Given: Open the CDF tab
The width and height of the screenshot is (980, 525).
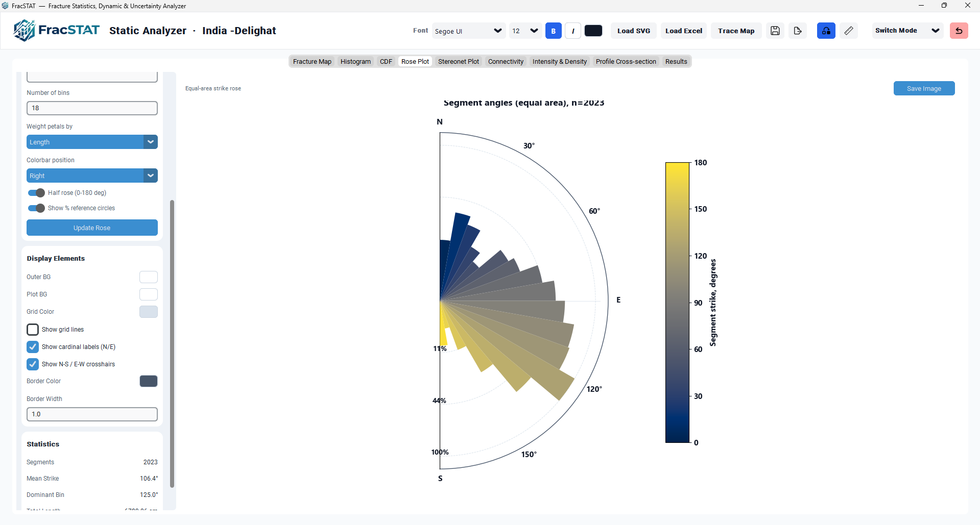Looking at the screenshot, I should (386, 62).
